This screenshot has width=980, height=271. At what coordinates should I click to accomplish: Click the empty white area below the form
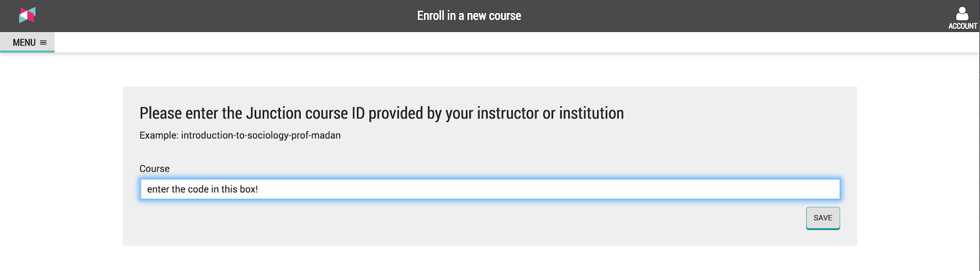pos(490,259)
